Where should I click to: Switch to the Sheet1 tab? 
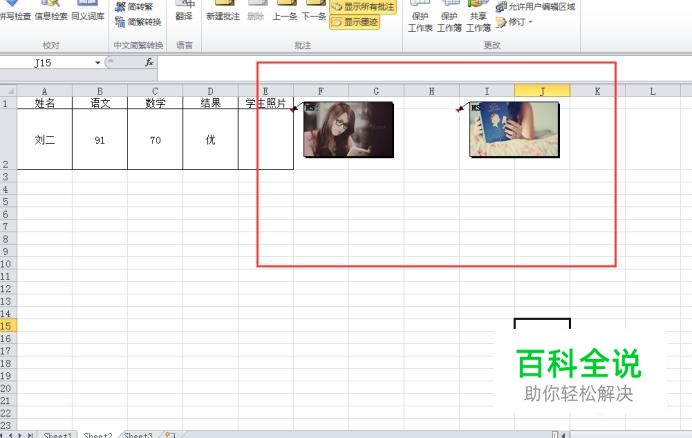(57, 434)
